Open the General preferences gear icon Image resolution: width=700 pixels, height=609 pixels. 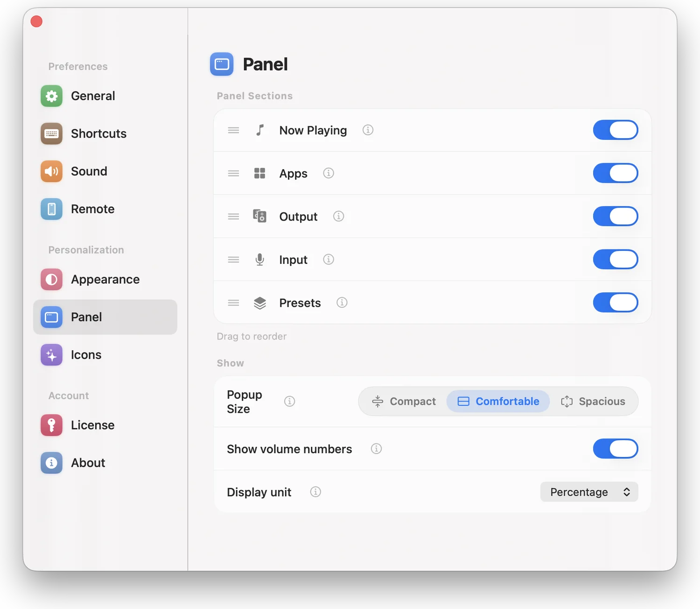tap(51, 96)
